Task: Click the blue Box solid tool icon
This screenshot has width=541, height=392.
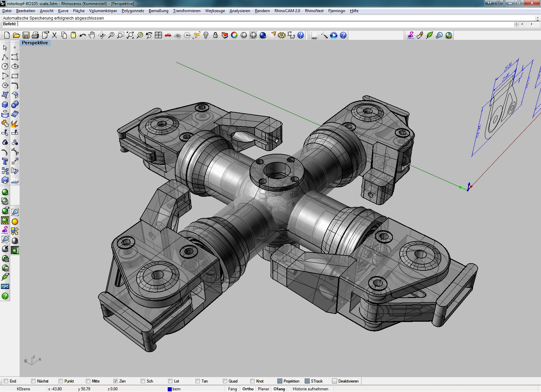Action: (5, 104)
